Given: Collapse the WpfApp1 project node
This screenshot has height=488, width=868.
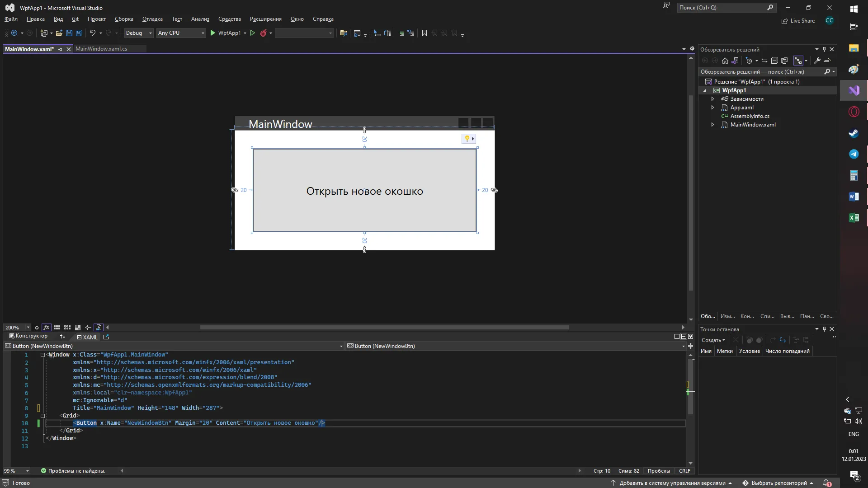Looking at the screenshot, I should coord(705,90).
